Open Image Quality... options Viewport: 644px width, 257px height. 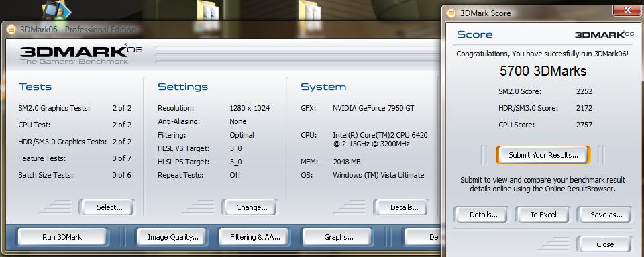(172, 237)
